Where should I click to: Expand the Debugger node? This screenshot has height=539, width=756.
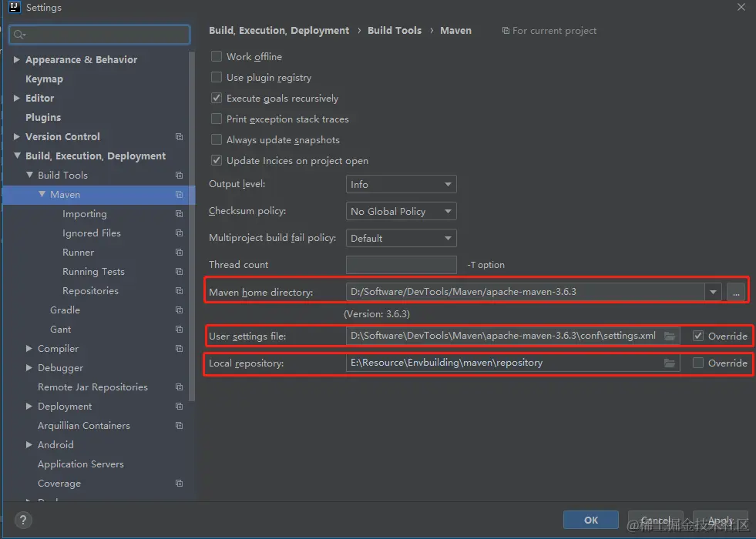click(x=29, y=367)
